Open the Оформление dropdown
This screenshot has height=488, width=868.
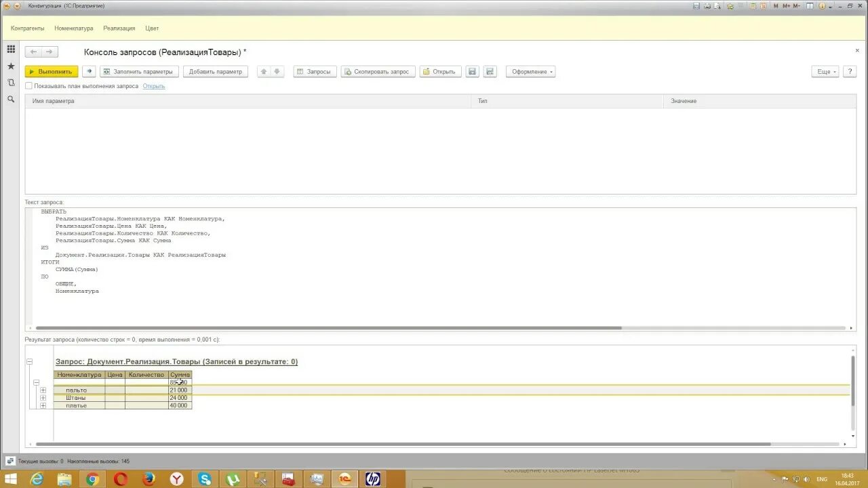click(x=530, y=71)
